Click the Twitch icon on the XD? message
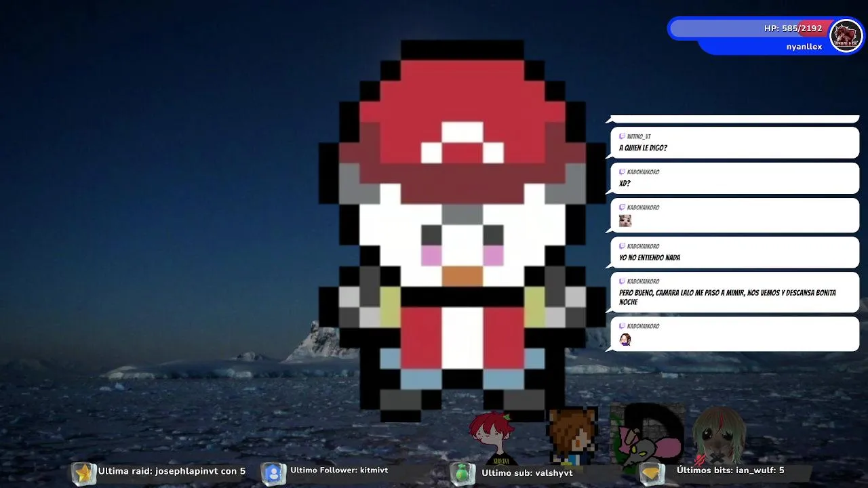The width and height of the screenshot is (868, 488). [622, 171]
